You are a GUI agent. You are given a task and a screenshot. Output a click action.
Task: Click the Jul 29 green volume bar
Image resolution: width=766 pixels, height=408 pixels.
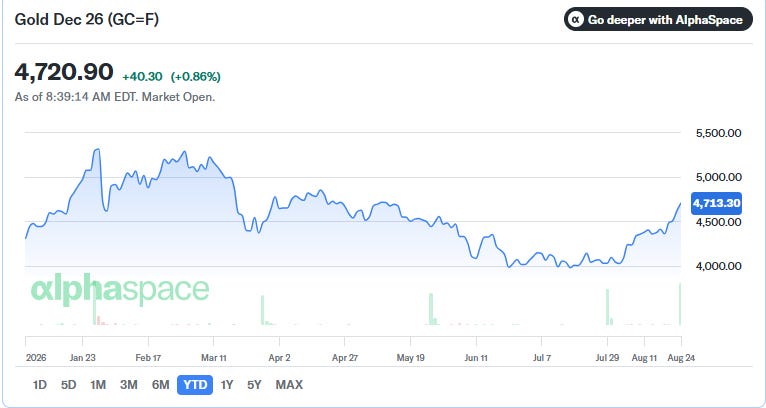pos(608,307)
